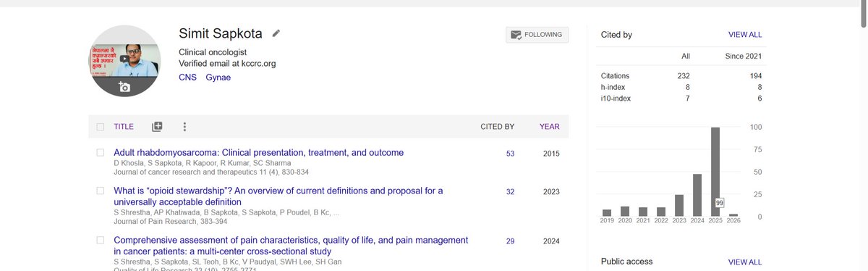Click 'Verified email at kccrc.org' text

tap(227, 64)
